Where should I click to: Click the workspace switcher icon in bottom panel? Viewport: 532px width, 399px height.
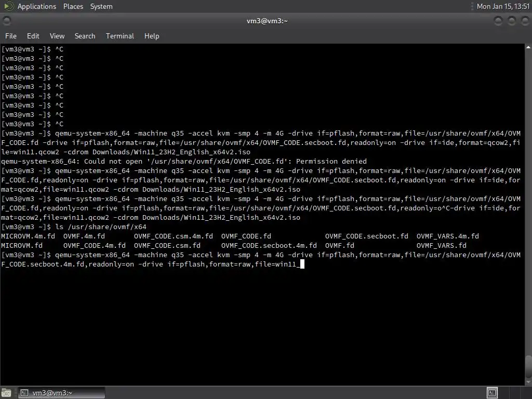[492, 393]
